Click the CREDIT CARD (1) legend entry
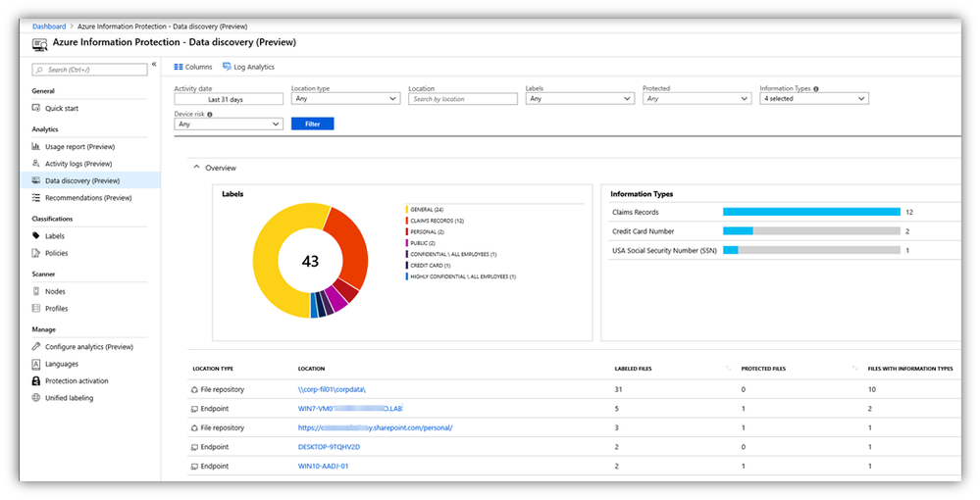Screen dimensions: 980x500 (x=428, y=266)
